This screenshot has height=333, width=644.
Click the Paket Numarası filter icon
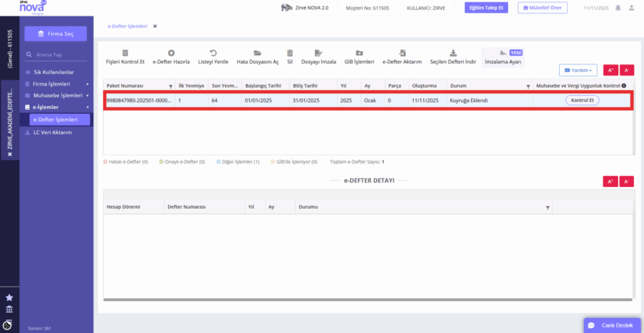[170, 86]
